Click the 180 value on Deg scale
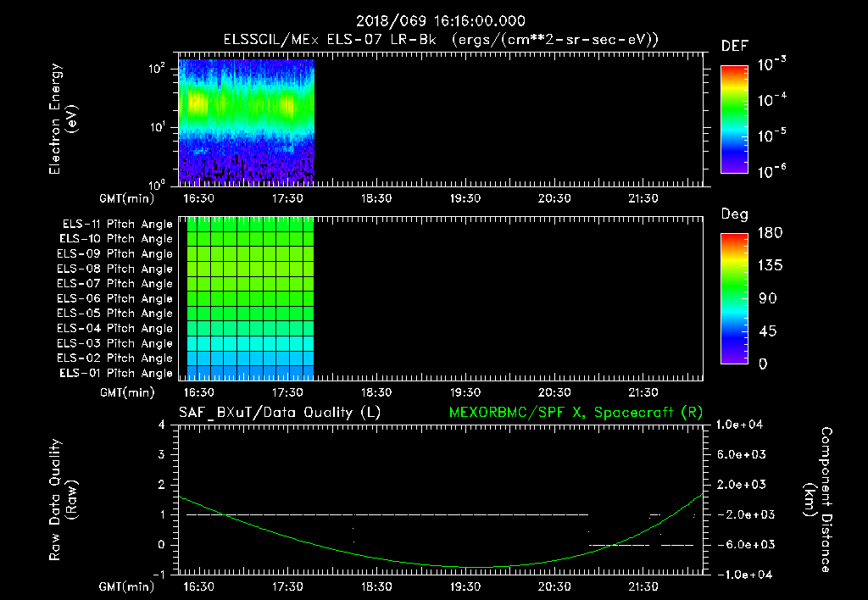The width and height of the screenshot is (868, 600). (770, 233)
